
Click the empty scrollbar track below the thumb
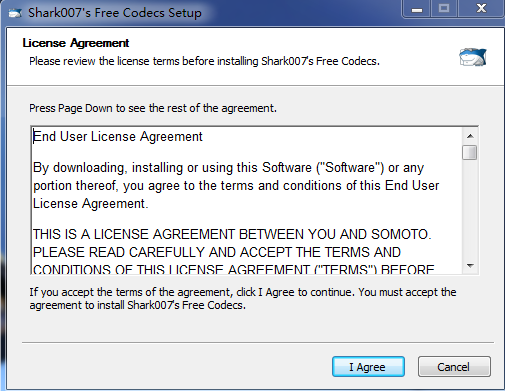470,209
